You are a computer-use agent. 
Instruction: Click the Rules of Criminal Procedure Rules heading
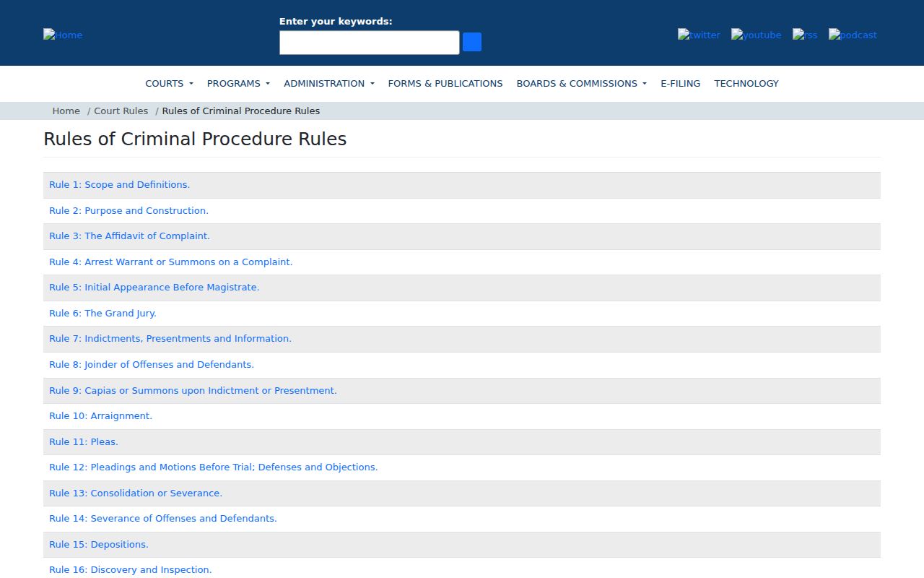195,139
